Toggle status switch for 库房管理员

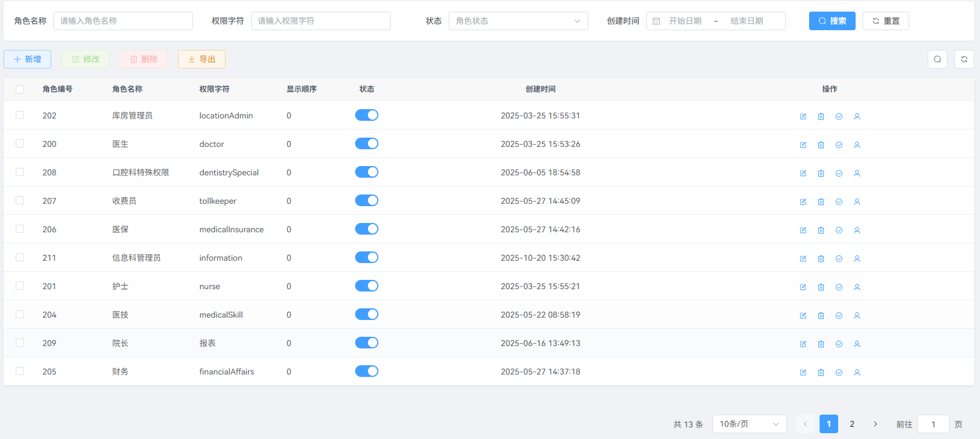click(367, 115)
